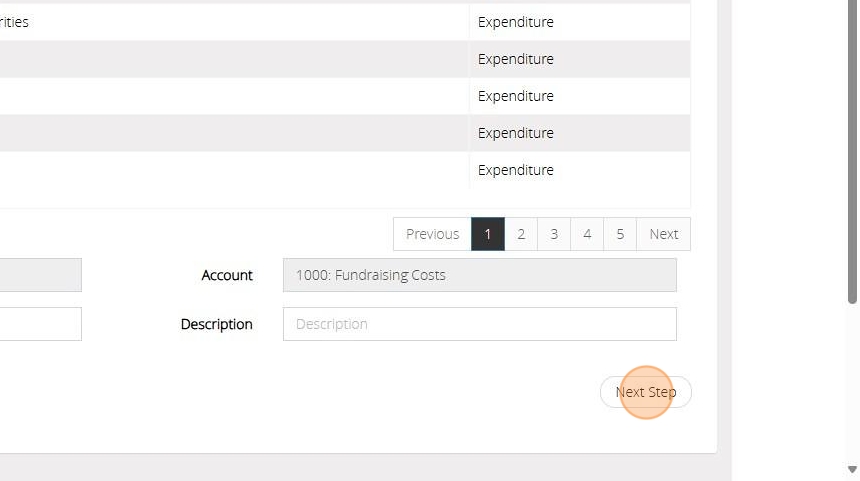The image size is (860, 481).
Task: Select the first Expenditure table row
Action: pyautogui.click(x=515, y=22)
